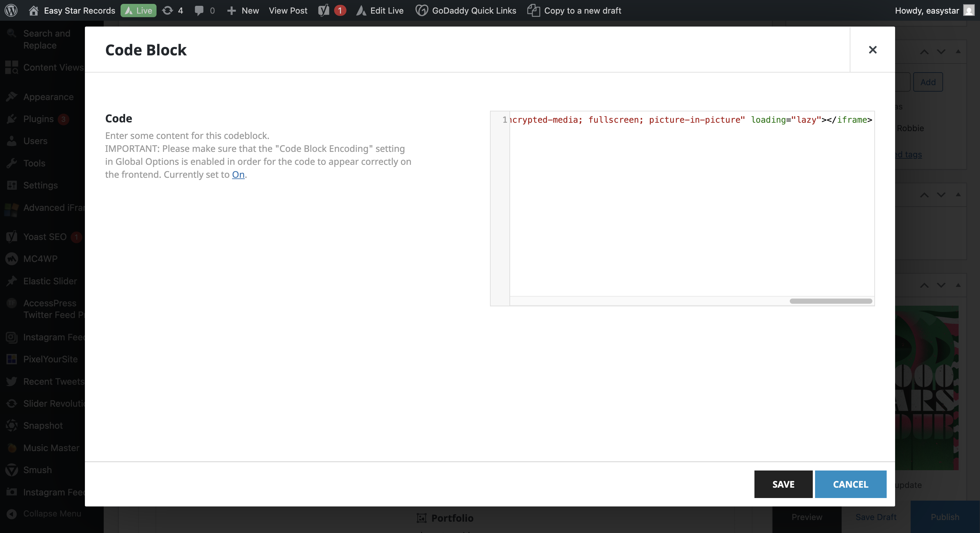This screenshot has height=533, width=980.
Task: Save the code block
Action: coord(783,484)
